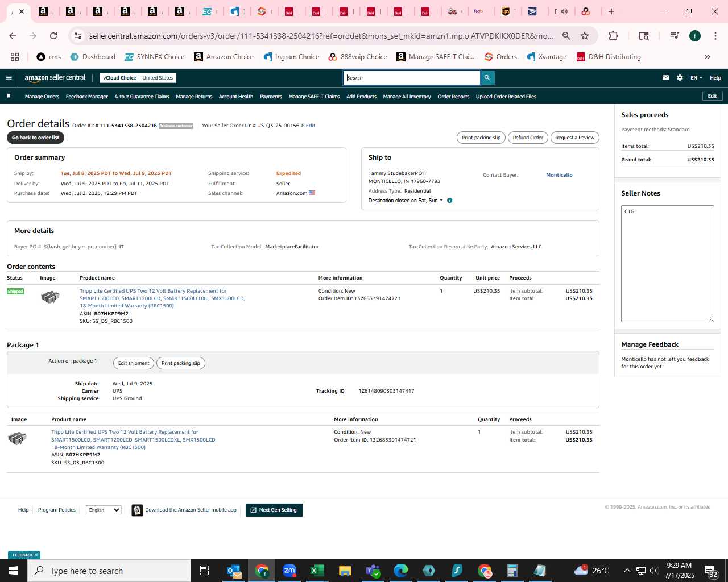This screenshot has height=582, width=728.
Task: Click Request a Review button
Action: [574, 138]
